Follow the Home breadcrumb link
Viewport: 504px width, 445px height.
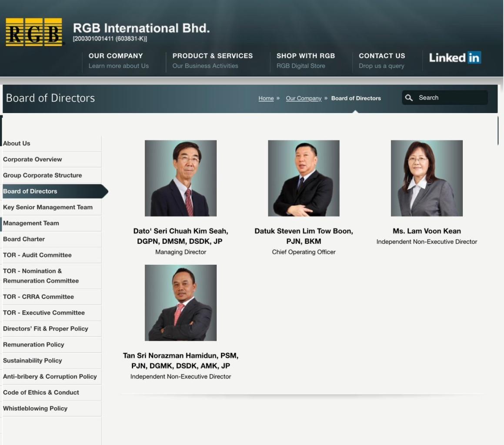(x=266, y=98)
